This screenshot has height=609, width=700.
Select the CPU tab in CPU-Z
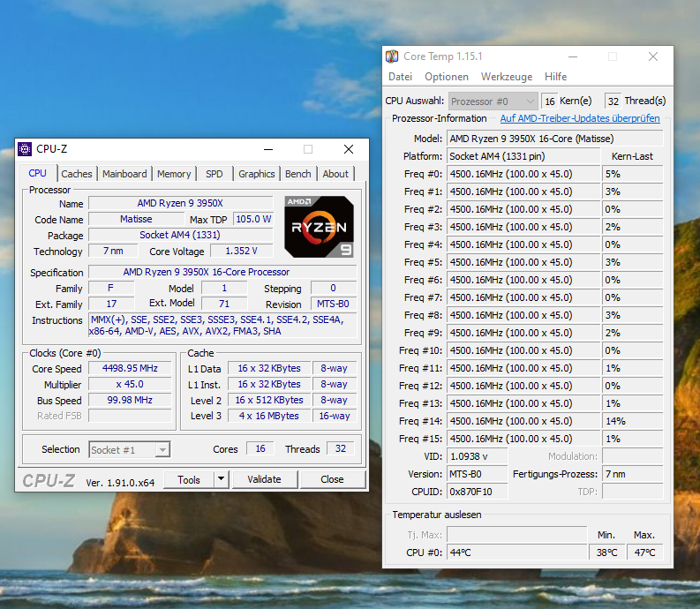coord(37,173)
